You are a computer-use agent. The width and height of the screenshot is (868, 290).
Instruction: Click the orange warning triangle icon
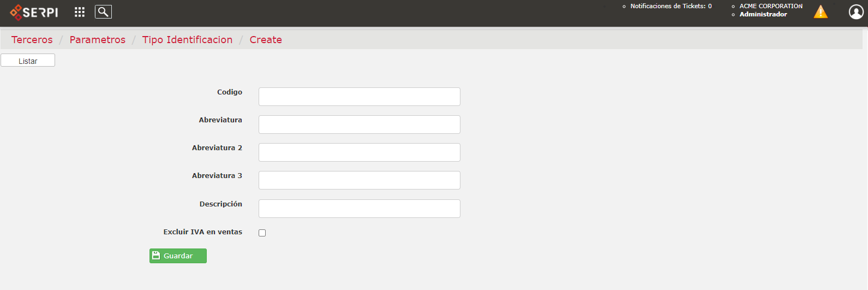[x=821, y=12]
